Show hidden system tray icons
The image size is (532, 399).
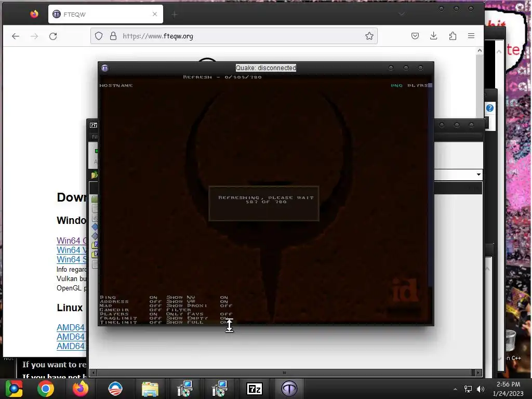(455, 389)
